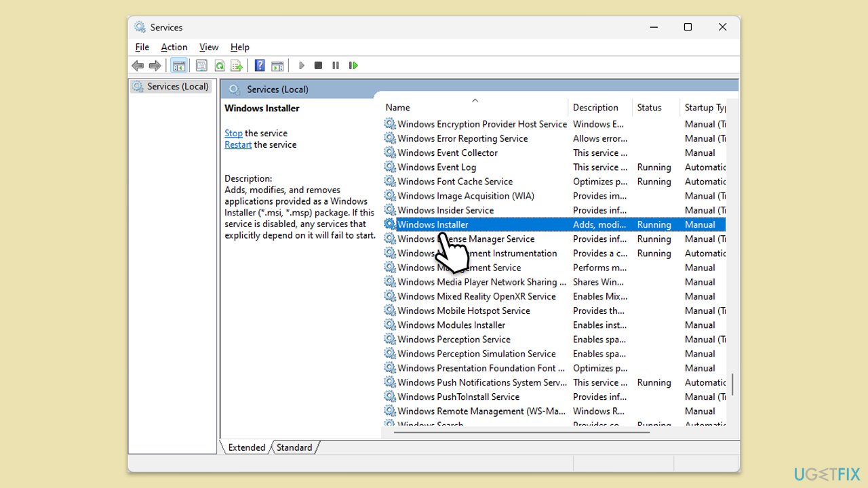This screenshot has height=488, width=868.
Task: Click gear icon of Windows Mobile Hotspot Service
Action: (390, 311)
